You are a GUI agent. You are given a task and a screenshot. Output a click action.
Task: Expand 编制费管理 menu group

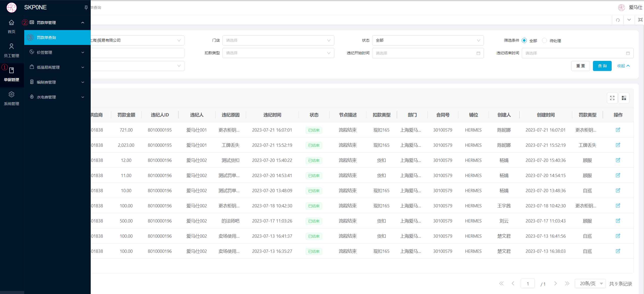57,82
